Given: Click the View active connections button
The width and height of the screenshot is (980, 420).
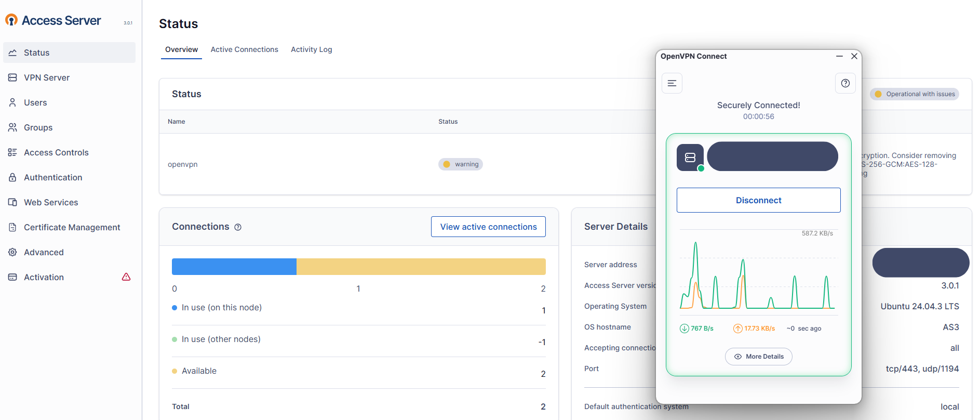Looking at the screenshot, I should point(488,227).
